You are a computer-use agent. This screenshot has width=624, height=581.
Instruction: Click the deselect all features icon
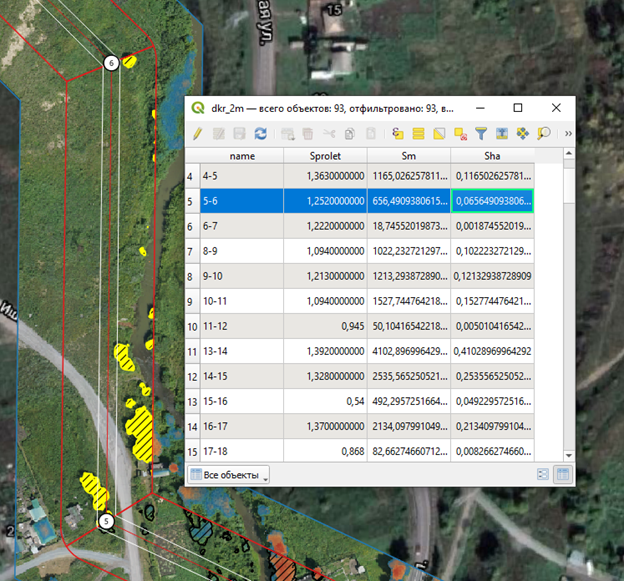(x=460, y=133)
